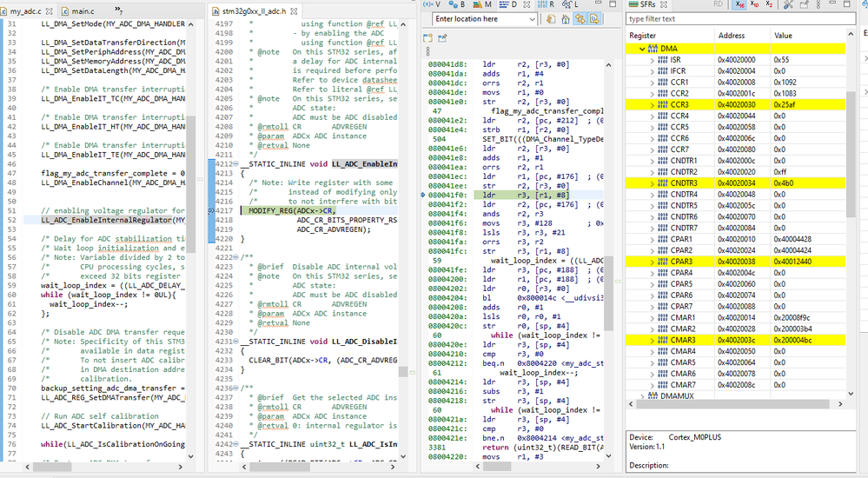Expand the CNDTR3 register row
Image resolution: width=868 pixels, height=478 pixels.
click(x=652, y=183)
